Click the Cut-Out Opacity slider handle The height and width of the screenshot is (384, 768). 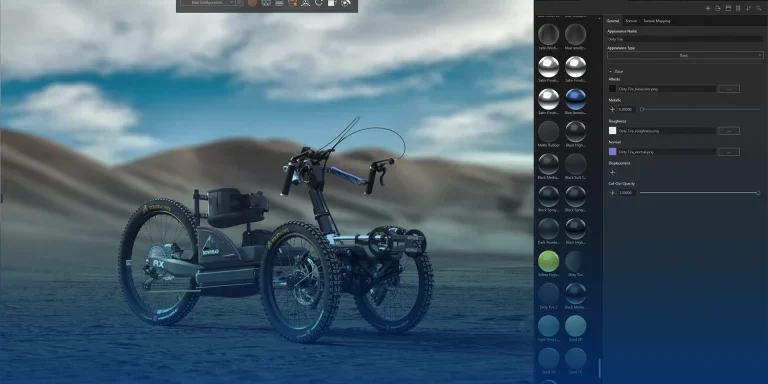(x=758, y=193)
